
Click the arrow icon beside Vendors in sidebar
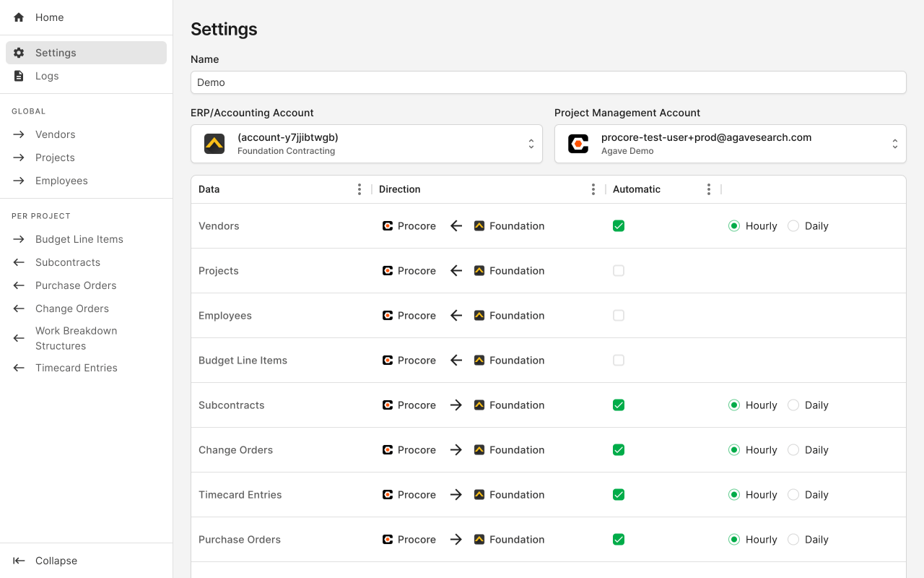pyautogui.click(x=19, y=134)
